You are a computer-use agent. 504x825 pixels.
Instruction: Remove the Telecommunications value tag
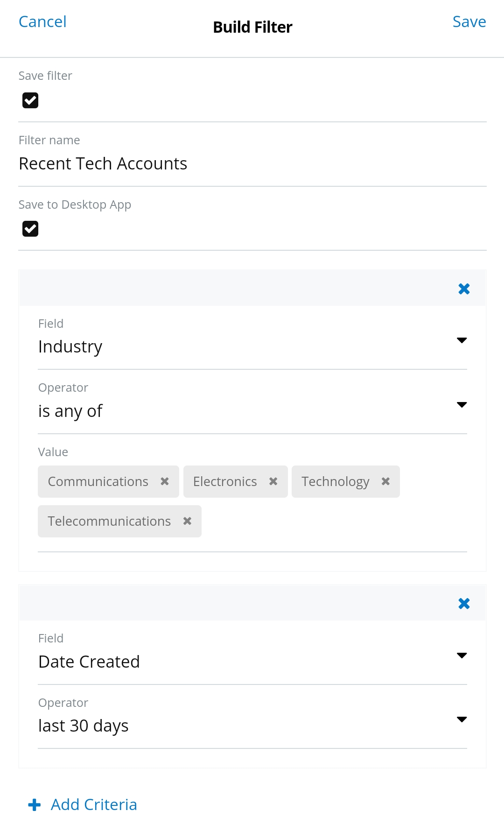coord(187,521)
